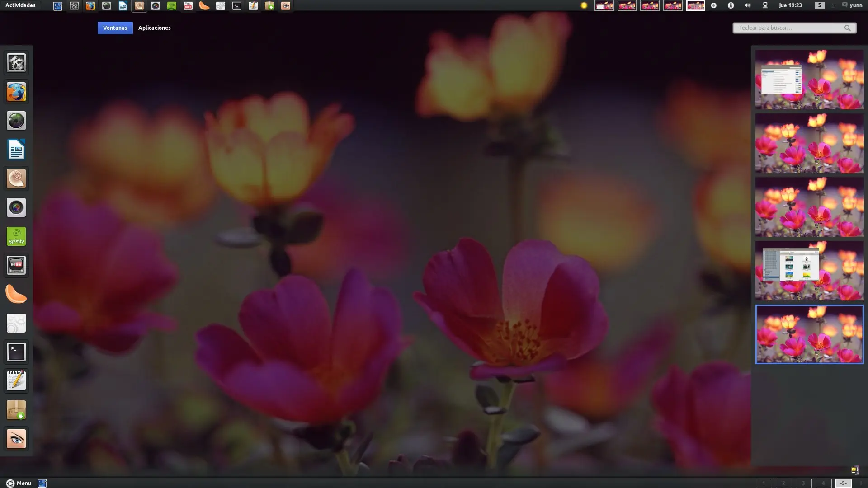Click the yellow notification dot in the panel

[x=584, y=5]
